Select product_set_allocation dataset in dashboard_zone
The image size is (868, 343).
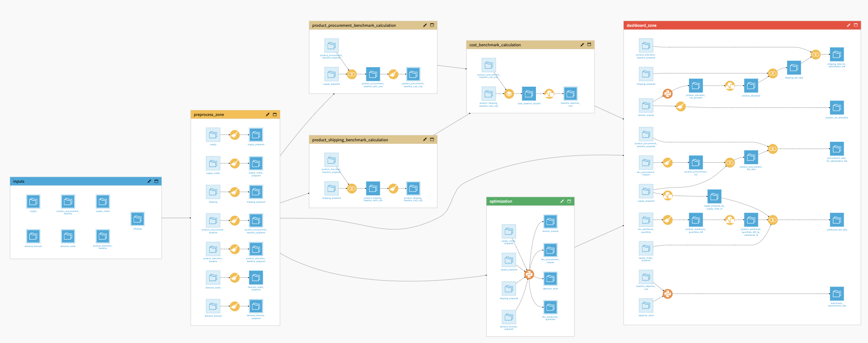[x=837, y=108]
